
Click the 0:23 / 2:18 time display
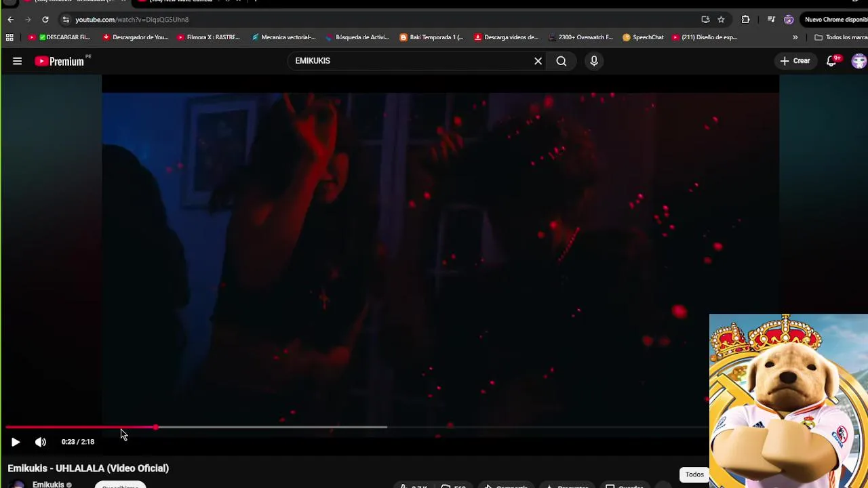click(x=78, y=442)
